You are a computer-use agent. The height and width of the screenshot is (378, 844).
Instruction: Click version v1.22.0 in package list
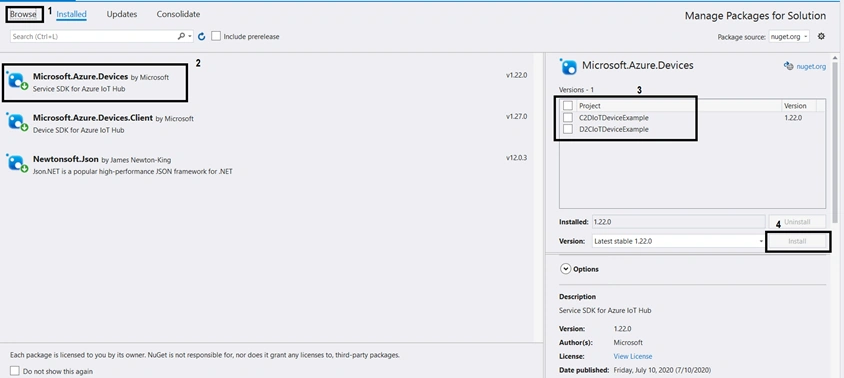pos(516,75)
